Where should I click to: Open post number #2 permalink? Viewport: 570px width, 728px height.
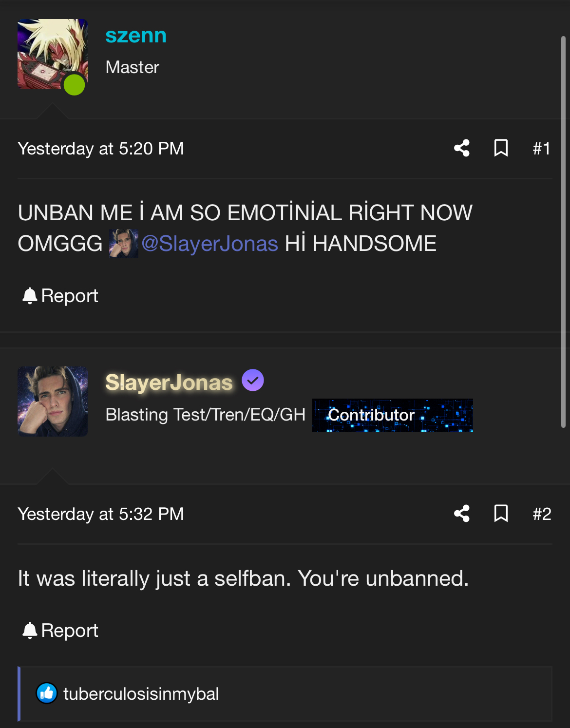(x=542, y=514)
